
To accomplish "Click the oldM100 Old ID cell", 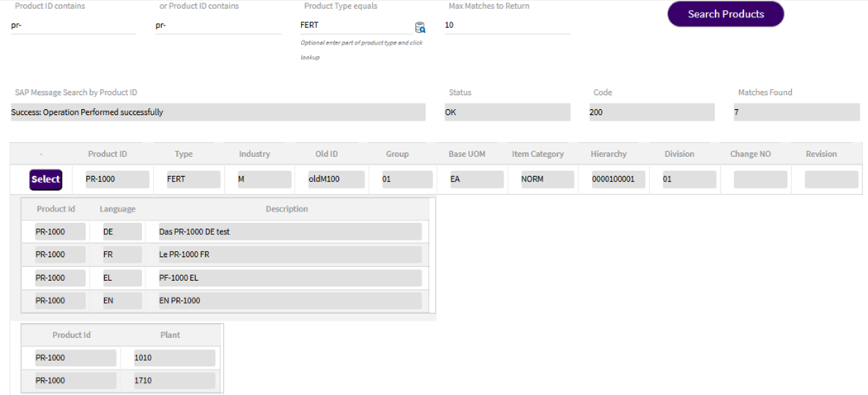I will point(336,180).
